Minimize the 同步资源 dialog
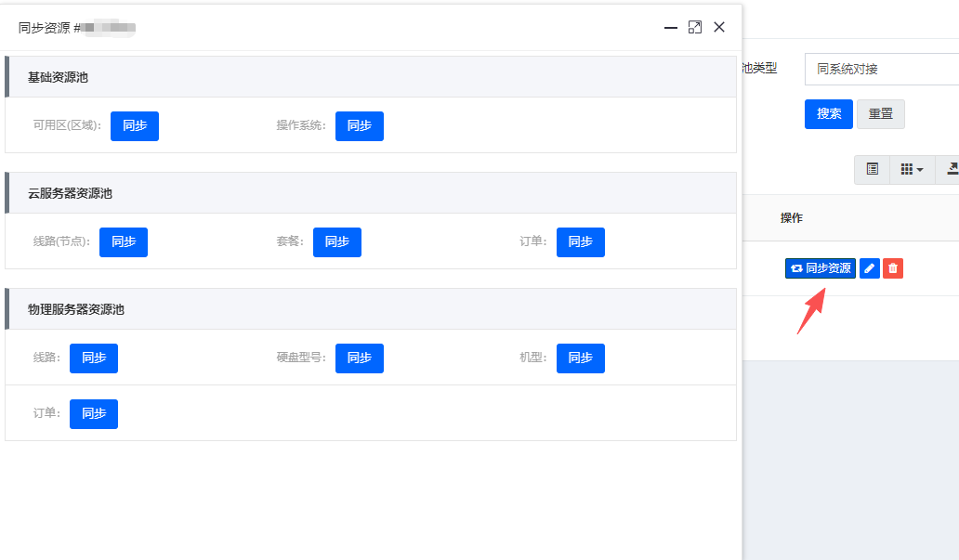The image size is (959, 560). pyautogui.click(x=670, y=28)
